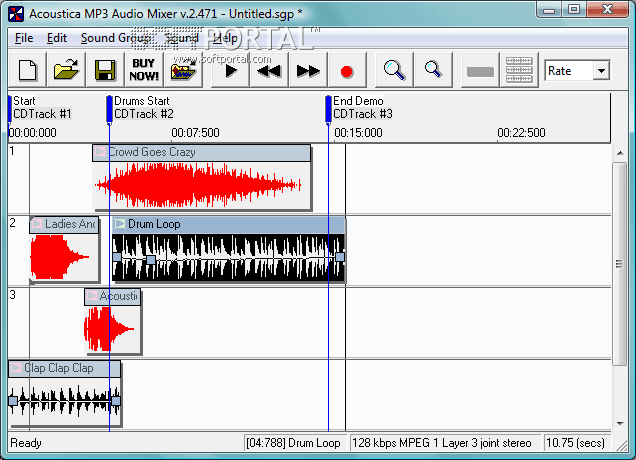Viewport: 636px width, 460px height.
Task: Open the Help menu
Action: [x=226, y=38]
